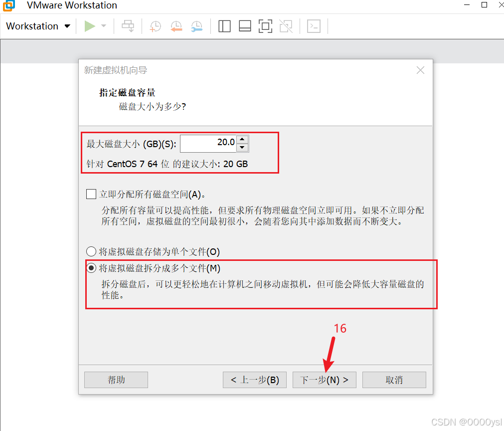Cancel the wizard with 取消 button

coord(394,380)
